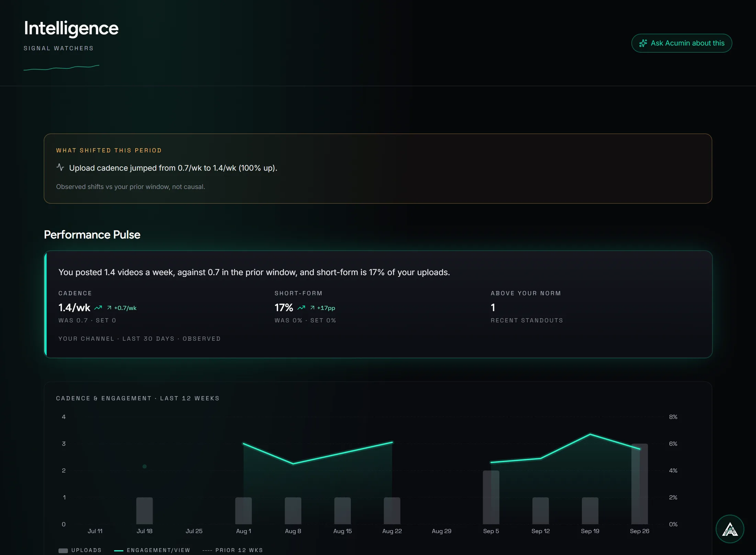This screenshot has height=555, width=756.
Task: Click the Intelligence page heading
Action: (71, 28)
